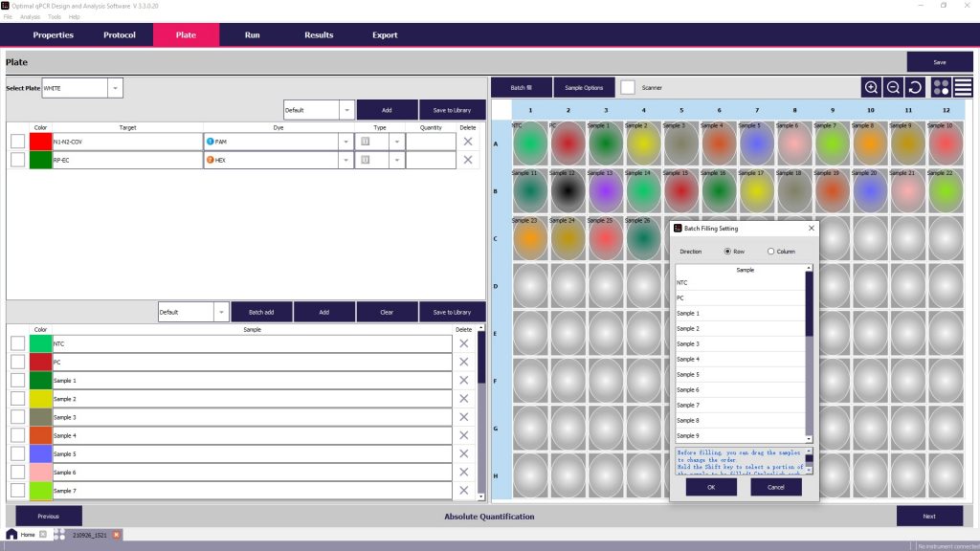Screen dimensions: 980x551
Task: Switch to the well dot display mode
Action: tap(941, 87)
